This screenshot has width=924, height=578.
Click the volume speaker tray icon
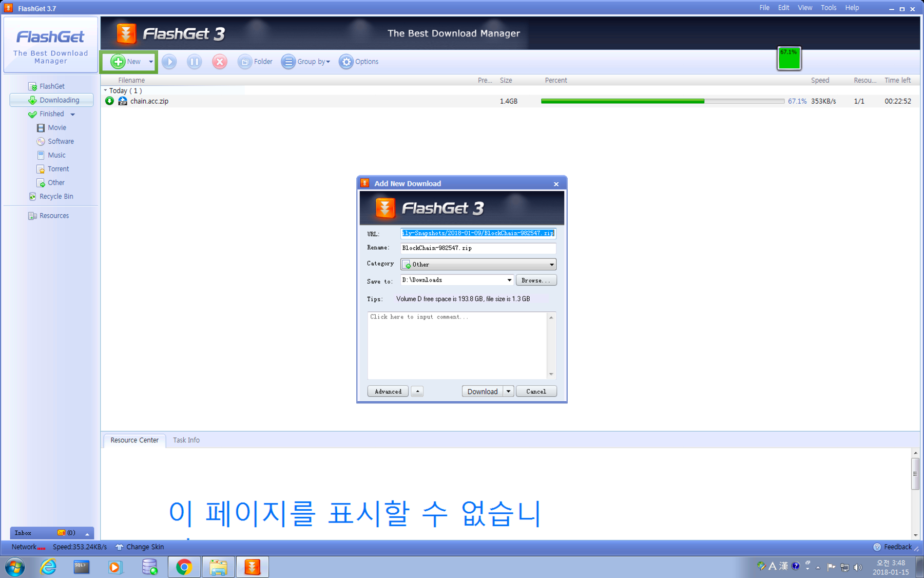point(858,567)
